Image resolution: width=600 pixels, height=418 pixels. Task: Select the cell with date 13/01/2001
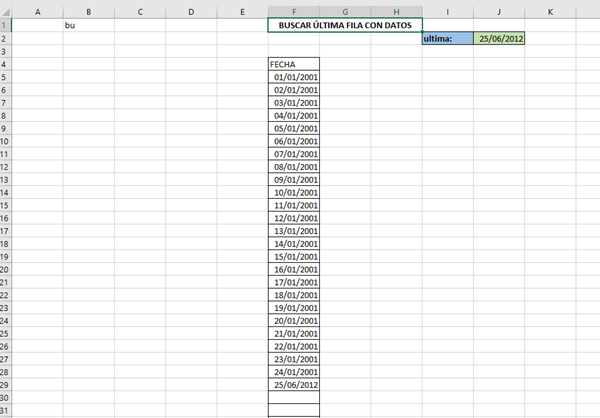coord(294,231)
